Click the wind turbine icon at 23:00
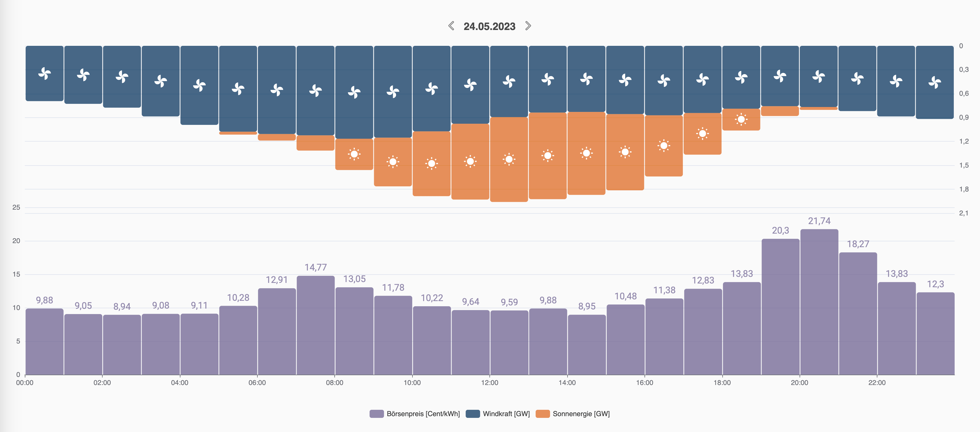 click(934, 82)
